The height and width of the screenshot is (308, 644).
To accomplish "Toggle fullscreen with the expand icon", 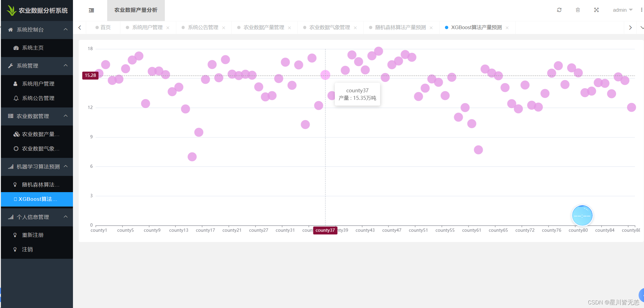I will 596,10.
